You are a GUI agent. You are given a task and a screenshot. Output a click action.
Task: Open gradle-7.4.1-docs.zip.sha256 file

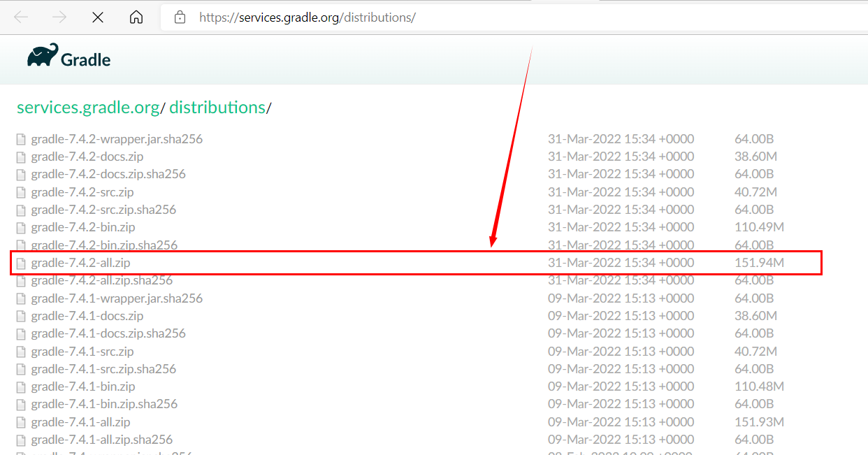tap(108, 333)
